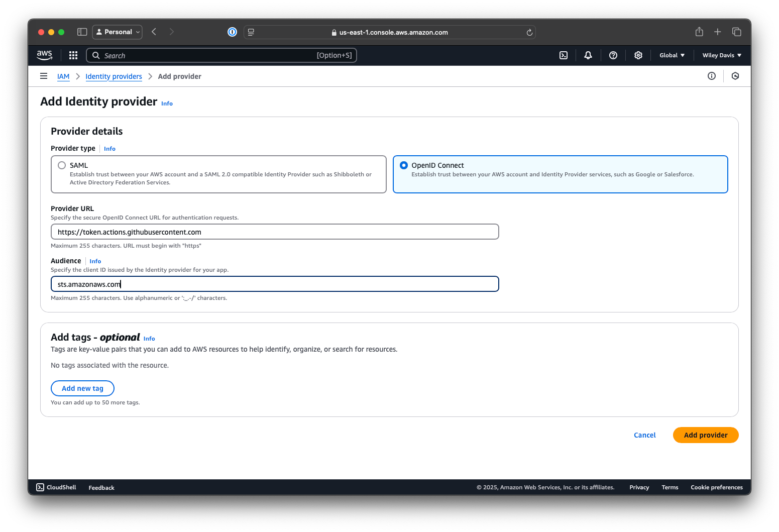Select the SAML provider type

(62, 165)
